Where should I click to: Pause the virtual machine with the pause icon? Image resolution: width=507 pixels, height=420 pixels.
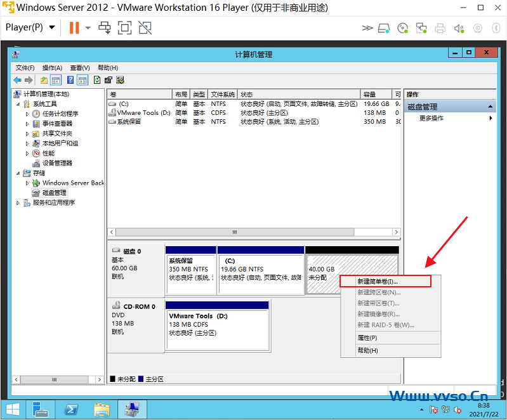(x=74, y=27)
